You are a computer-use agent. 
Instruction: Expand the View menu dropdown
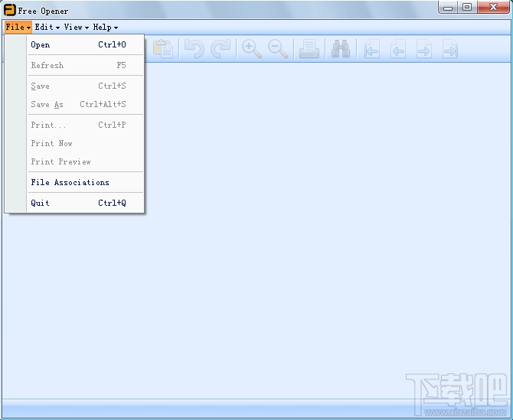coord(77,27)
